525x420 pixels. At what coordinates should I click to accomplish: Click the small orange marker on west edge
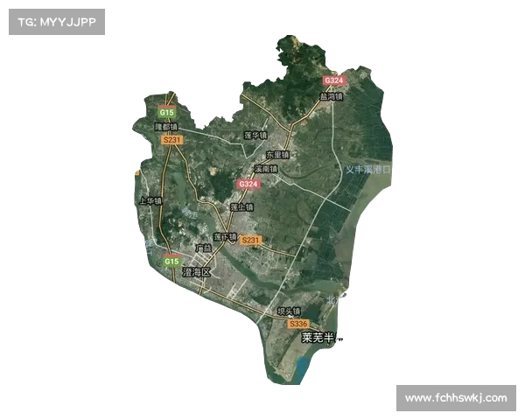coord(136,174)
